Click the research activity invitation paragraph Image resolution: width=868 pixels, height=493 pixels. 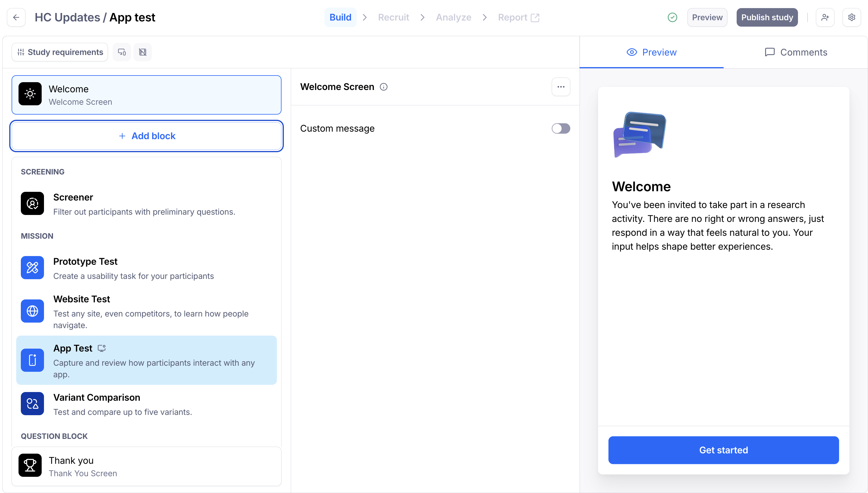tap(718, 225)
